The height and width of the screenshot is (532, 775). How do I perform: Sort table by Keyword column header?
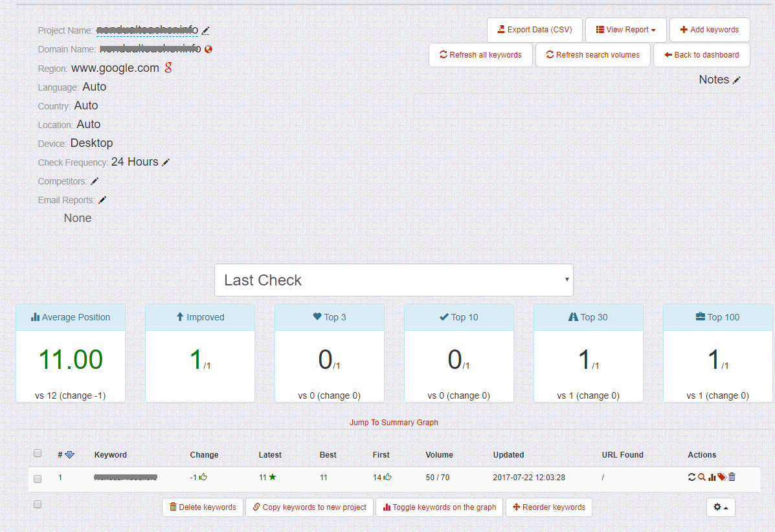click(x=111, y=455)
